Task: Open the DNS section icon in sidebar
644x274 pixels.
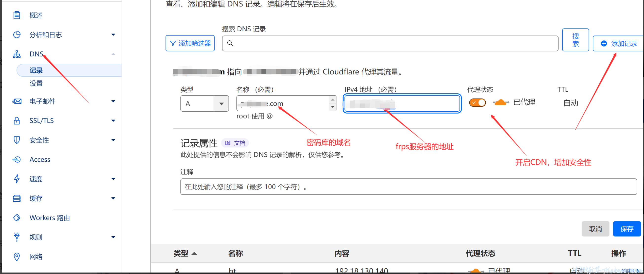Action: pos(17,54)
